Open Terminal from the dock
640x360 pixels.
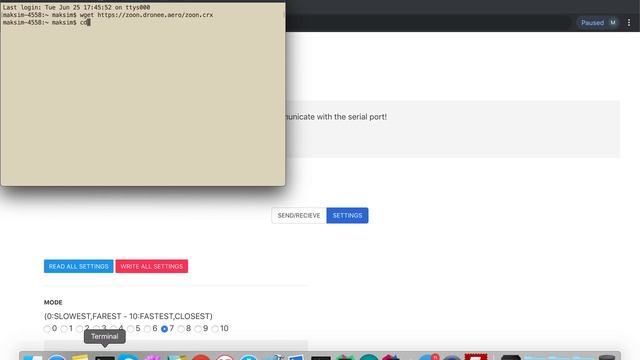104,357
